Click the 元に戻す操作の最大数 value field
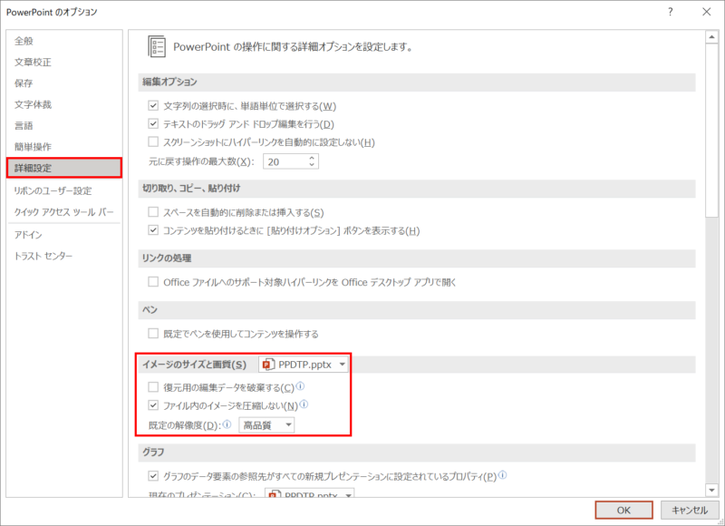Image resolution: width=725 pixels, height=526 pixels. [285, 162]
